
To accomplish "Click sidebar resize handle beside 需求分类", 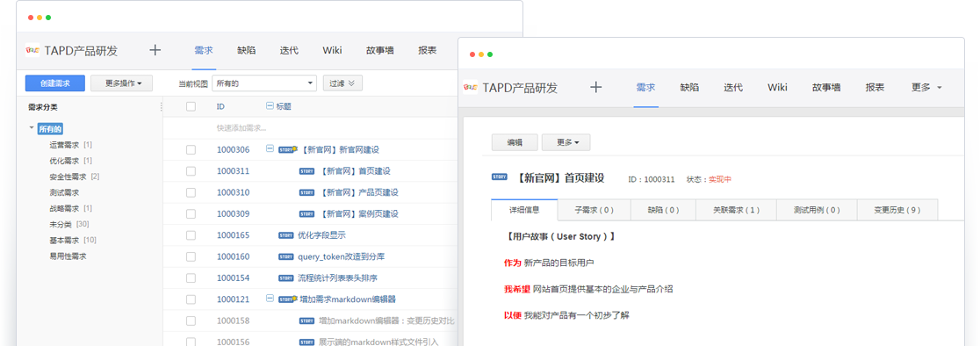I will 162,107.
